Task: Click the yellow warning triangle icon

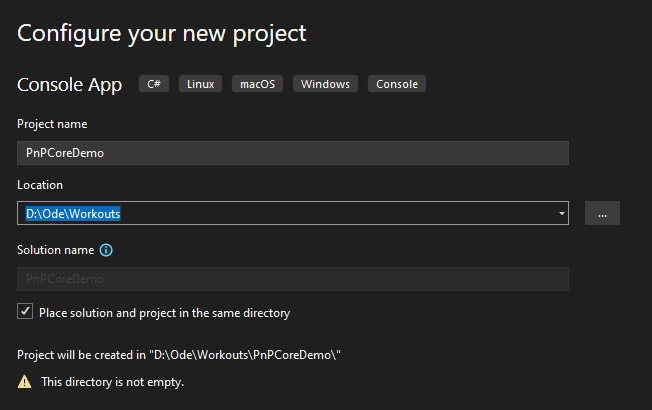Action: point(24,382)
